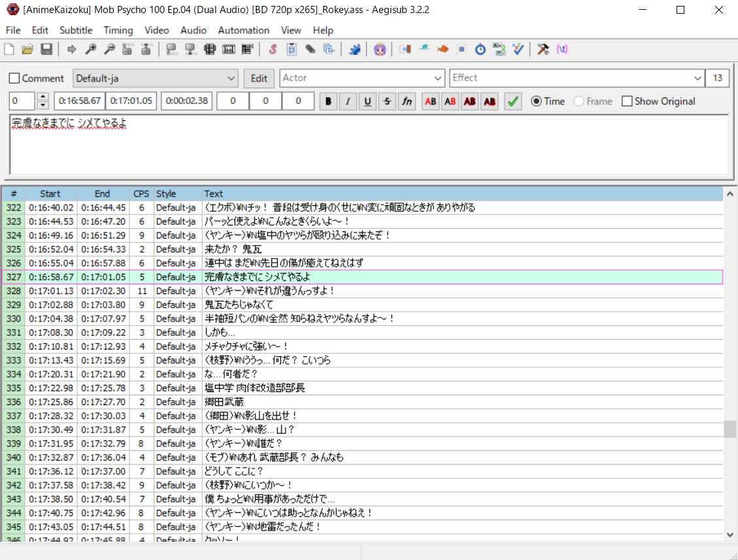This screenshot has height=560, width=738.
Task: Click the Jump To arrow icon
Action: click(71, 49)
